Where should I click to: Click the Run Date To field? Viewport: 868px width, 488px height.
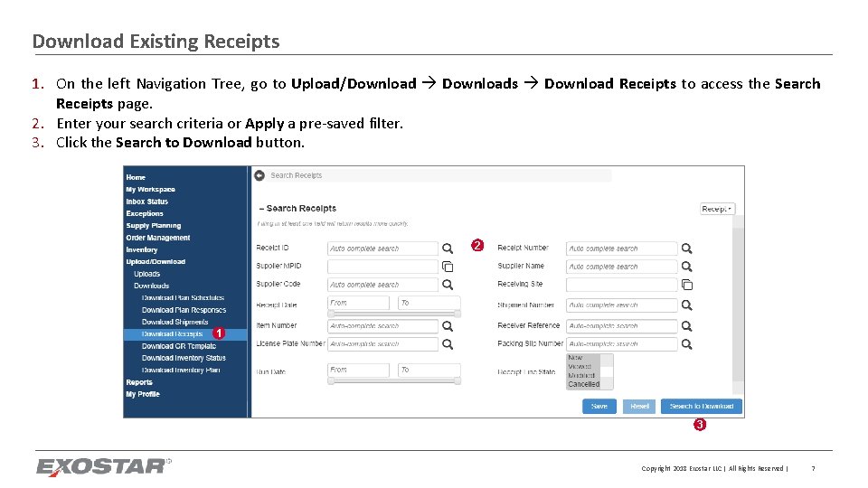point(429,371)
